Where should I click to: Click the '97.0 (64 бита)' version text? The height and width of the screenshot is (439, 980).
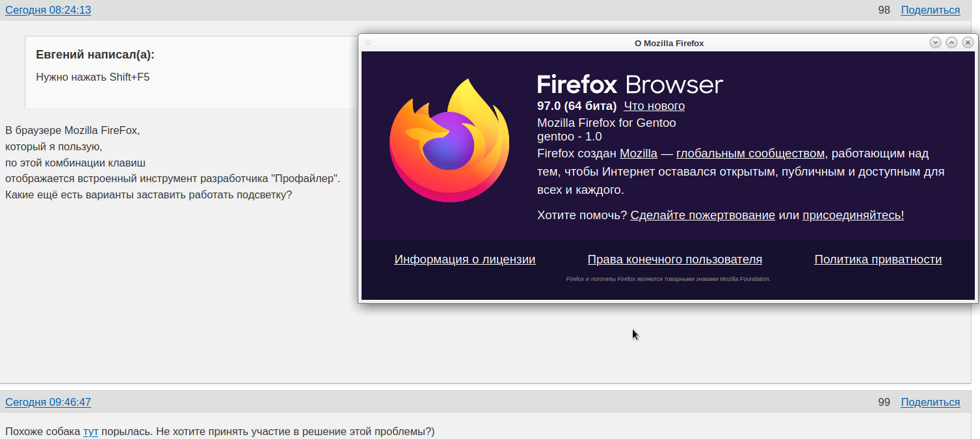[577, 105]
